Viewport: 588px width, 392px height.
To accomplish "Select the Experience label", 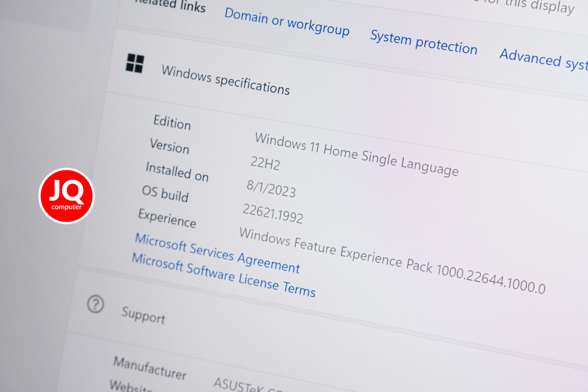I will pos(167,218).
